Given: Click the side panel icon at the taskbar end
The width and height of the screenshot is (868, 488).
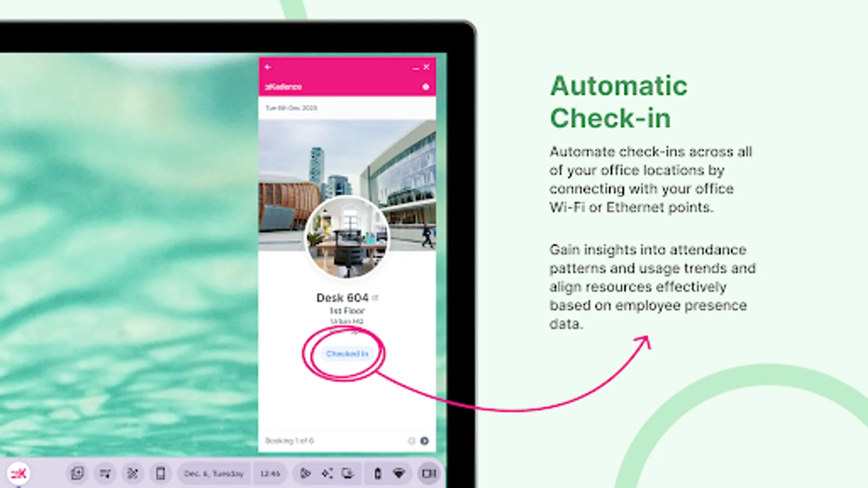Looking at the screenshot, I should [x=429, y=473].
